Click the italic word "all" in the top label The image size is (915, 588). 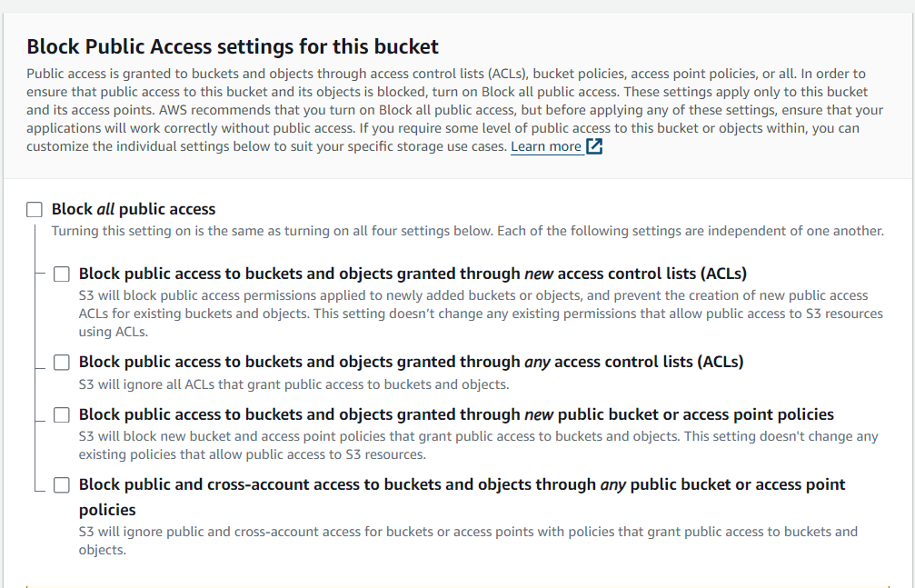click(105, 209)
